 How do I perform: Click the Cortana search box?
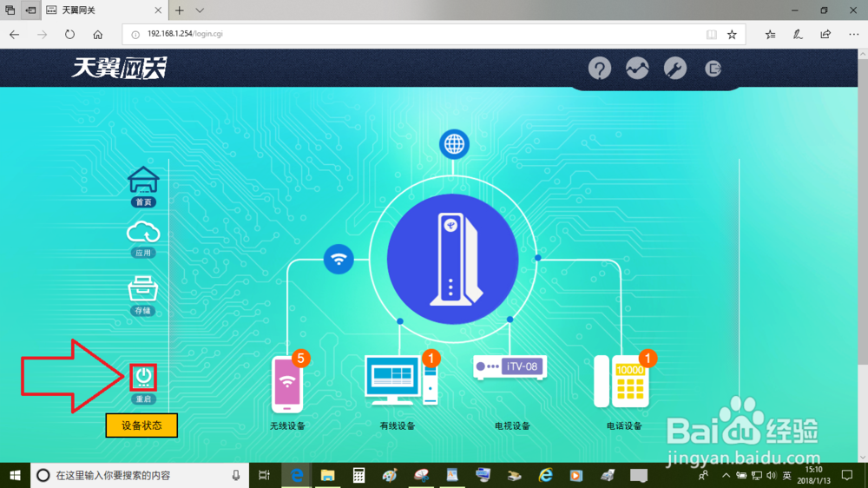(139, 475)
